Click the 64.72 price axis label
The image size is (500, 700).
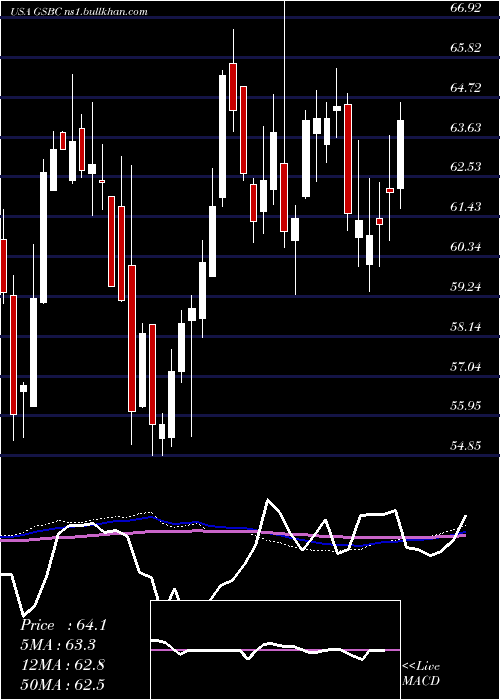tap(466, 88)
